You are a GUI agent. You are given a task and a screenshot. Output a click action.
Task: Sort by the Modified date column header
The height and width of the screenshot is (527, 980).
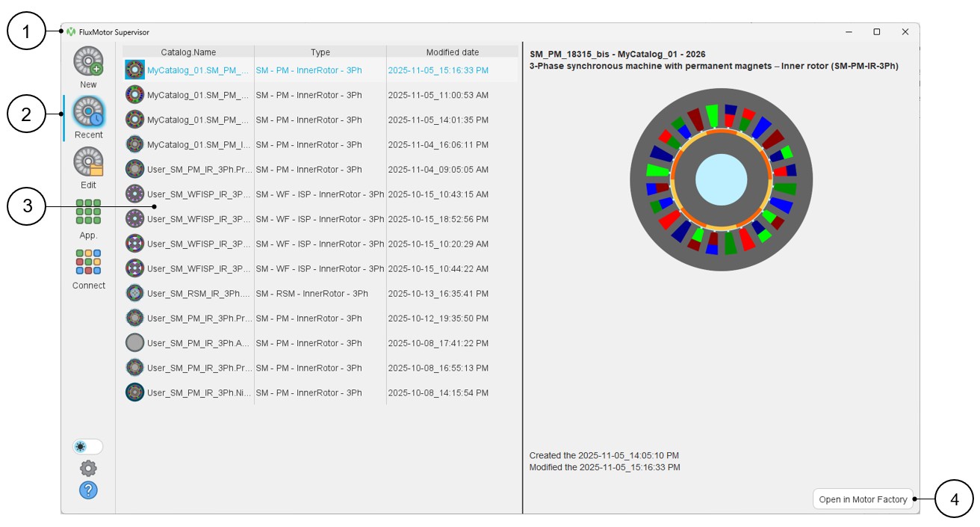pos(453,52)
